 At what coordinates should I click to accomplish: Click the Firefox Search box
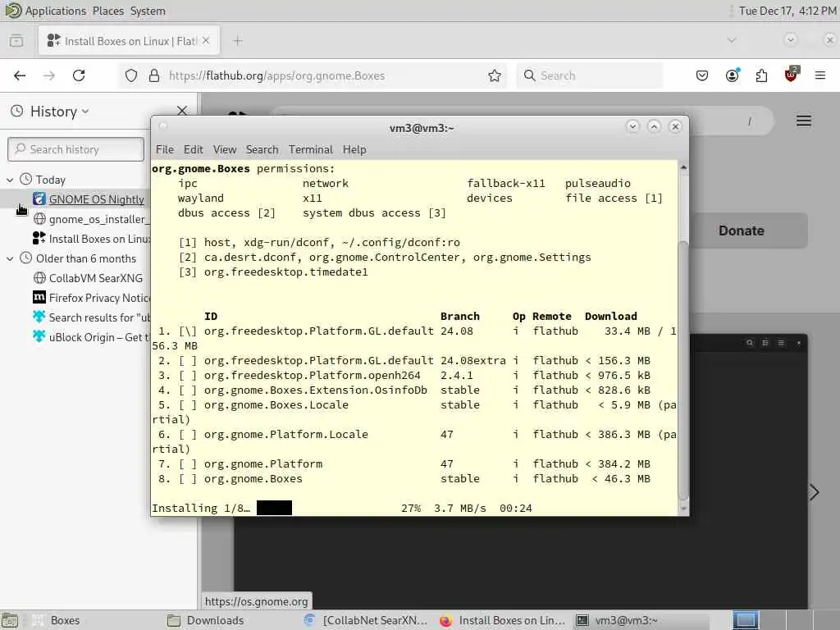589,75
